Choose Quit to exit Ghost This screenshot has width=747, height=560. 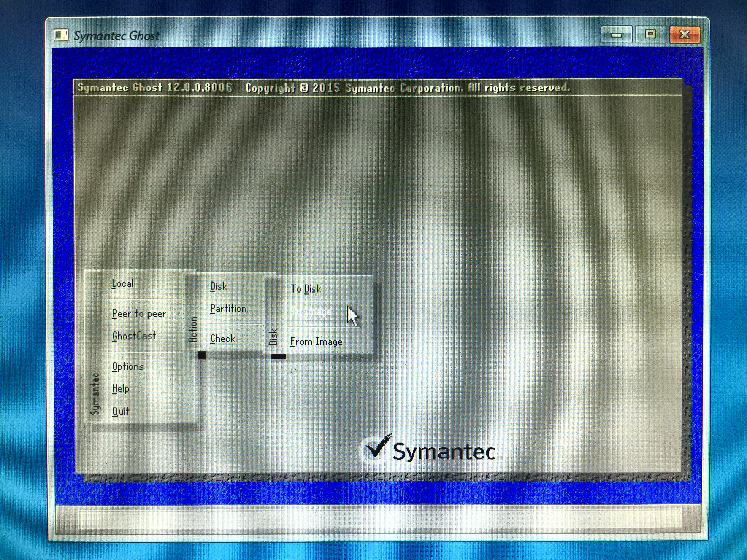pos(121,411)
